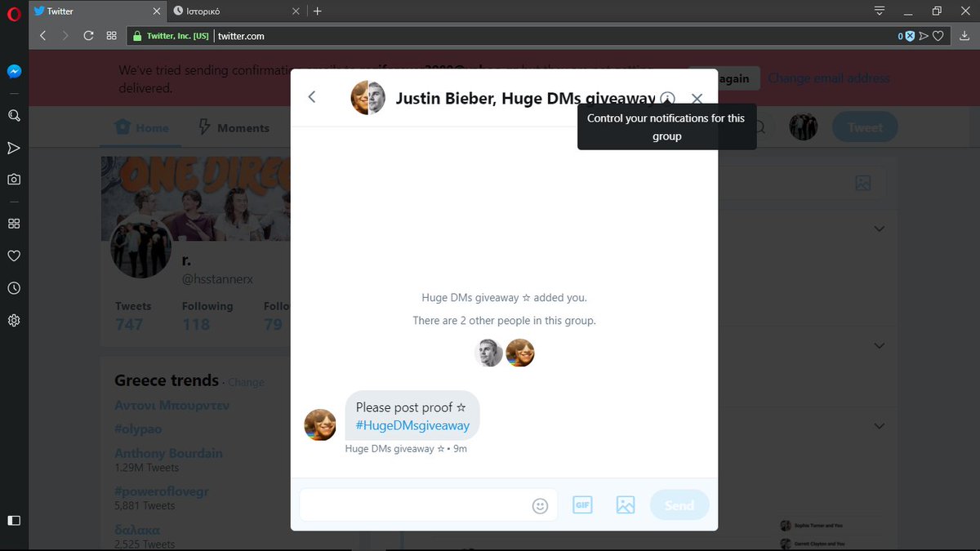Send page to My Flow from address bar
This screenshot has width=980, height=551.
(924, 36)
